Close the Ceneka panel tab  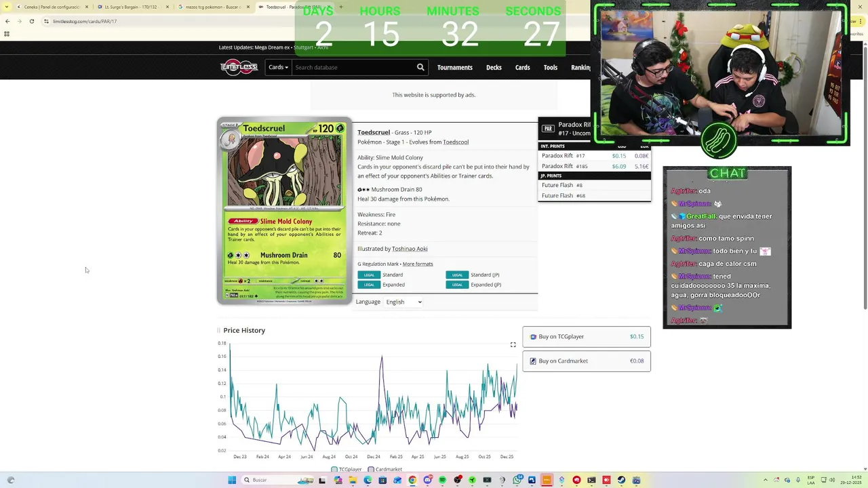tap(87, 7)
